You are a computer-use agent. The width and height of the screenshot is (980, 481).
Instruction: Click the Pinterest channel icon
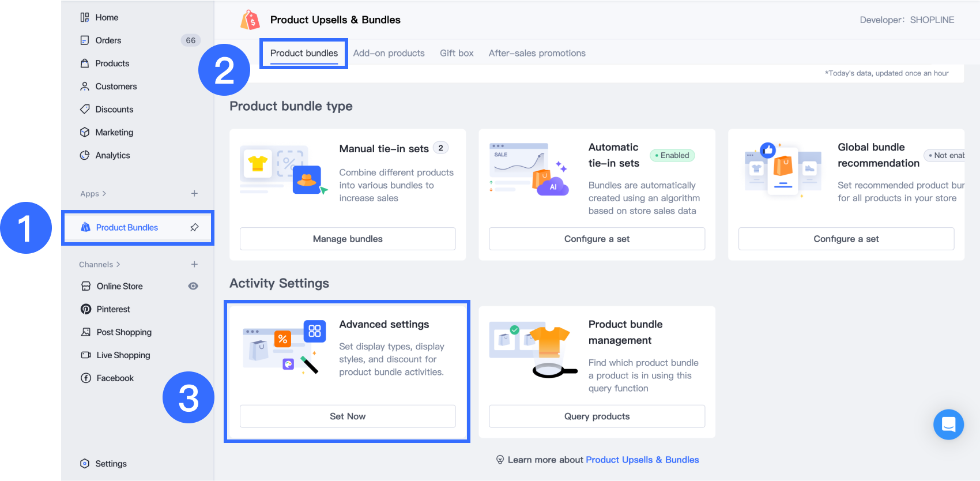[86, 309]
